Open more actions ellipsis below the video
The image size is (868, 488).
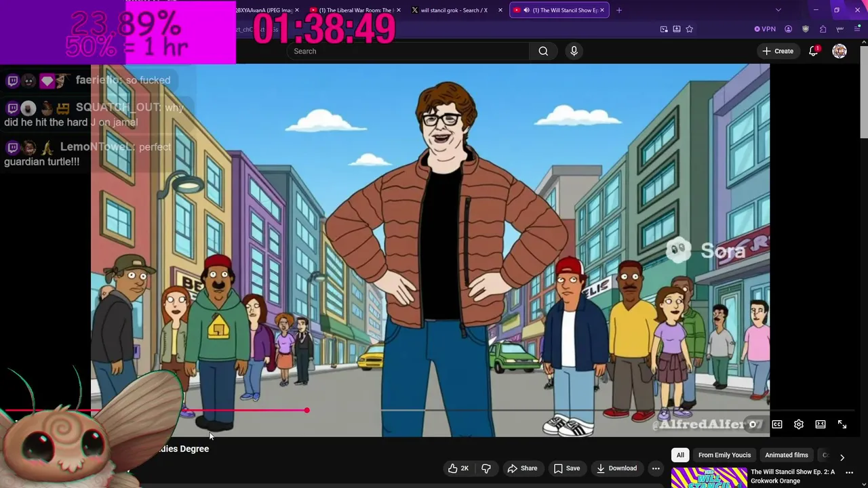point(656,468)
